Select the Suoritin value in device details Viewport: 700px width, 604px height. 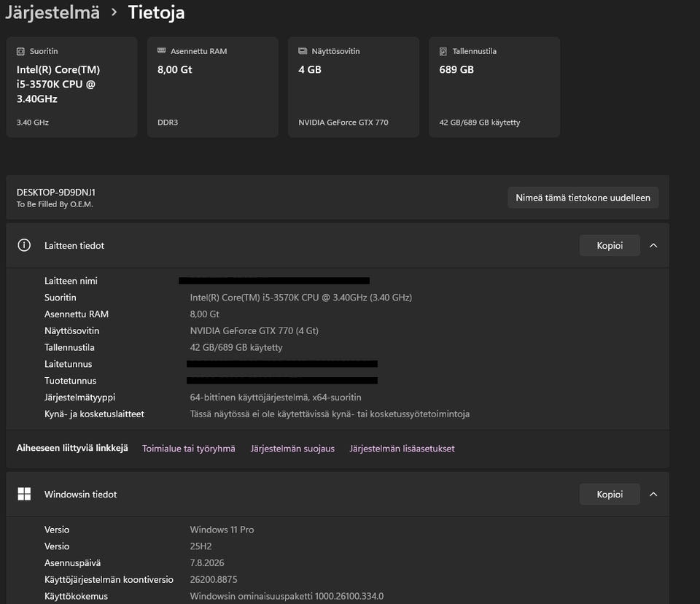coord(301,298)
